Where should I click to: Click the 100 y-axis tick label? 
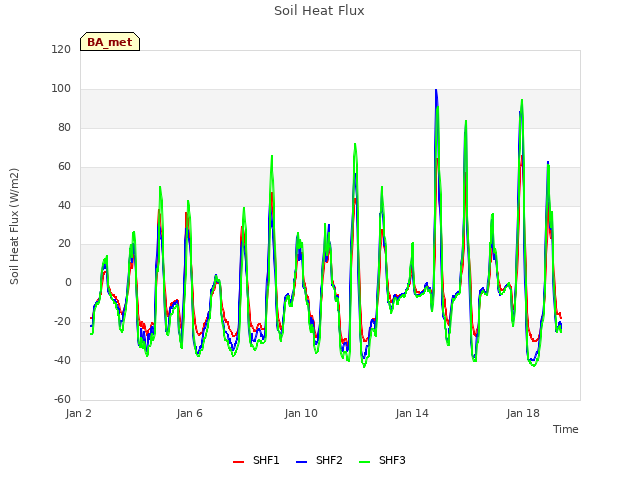click(x=61, y=89)
